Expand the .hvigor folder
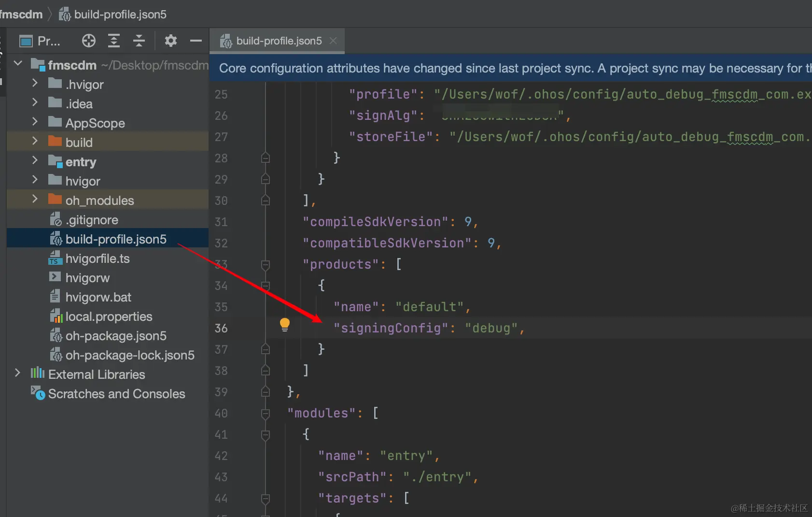Viewport: 812px width, 517px height. [35, 83]
